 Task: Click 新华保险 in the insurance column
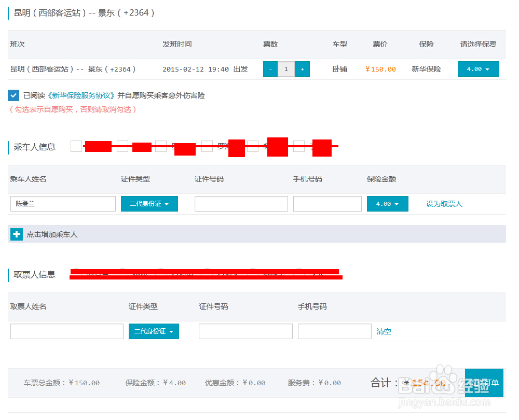(x=426, y=69)
